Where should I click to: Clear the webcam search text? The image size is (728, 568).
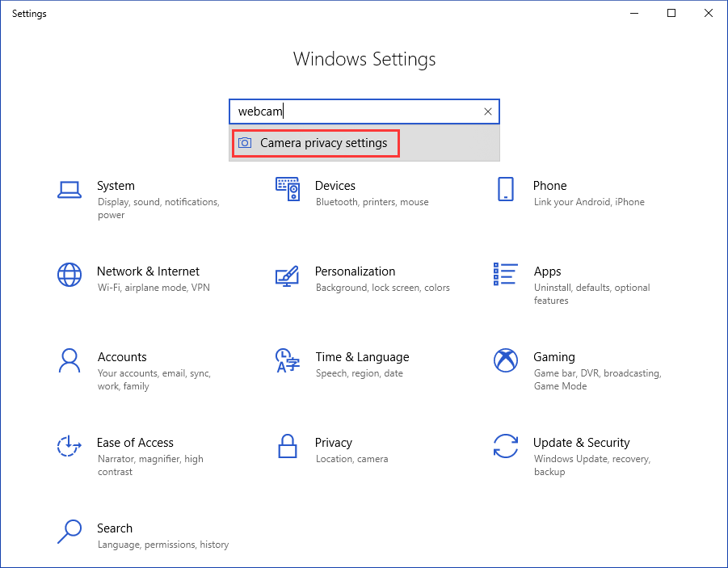(488, 111)
